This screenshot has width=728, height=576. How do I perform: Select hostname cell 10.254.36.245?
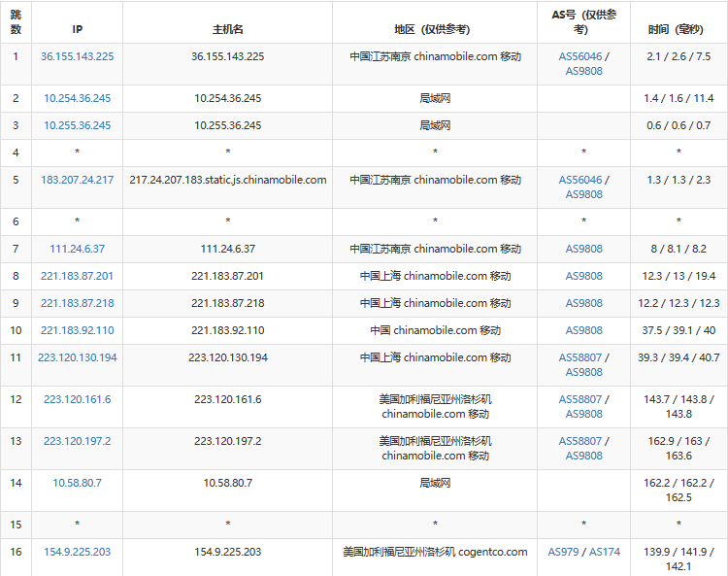click(x=227, y=98)
